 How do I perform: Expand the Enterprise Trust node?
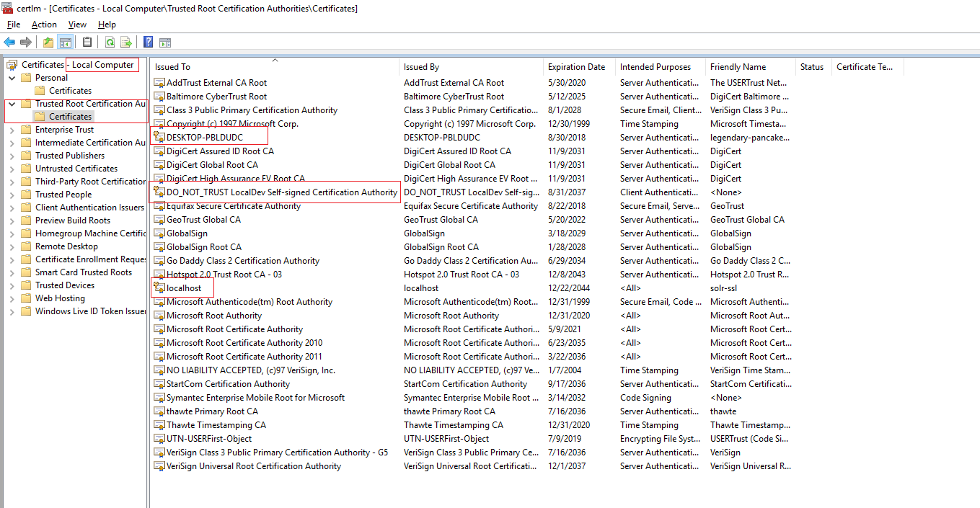tap(12, 129)
